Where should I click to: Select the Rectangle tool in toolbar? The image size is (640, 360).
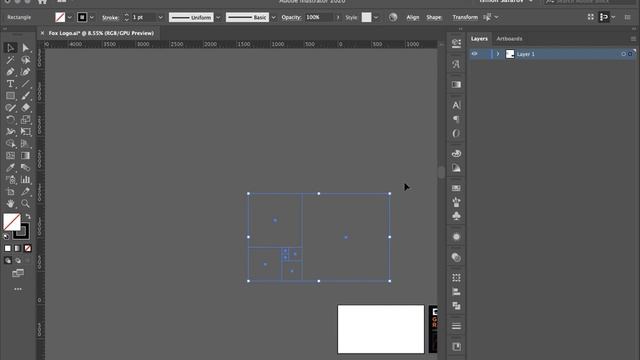(10, 96)
